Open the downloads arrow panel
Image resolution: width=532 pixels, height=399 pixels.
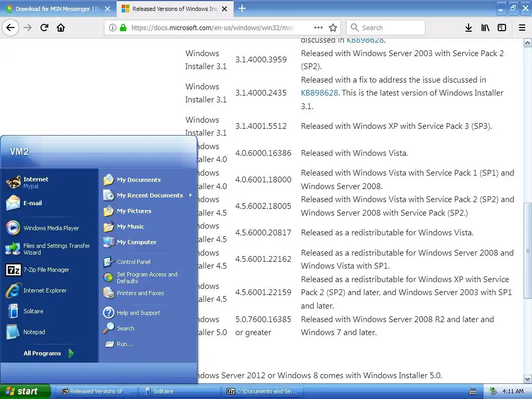(469, 28)
